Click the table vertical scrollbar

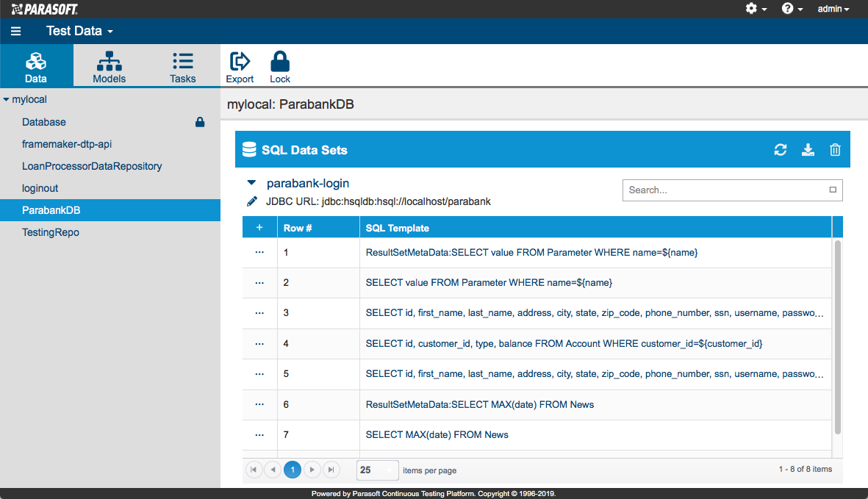[x=838, y=337]
